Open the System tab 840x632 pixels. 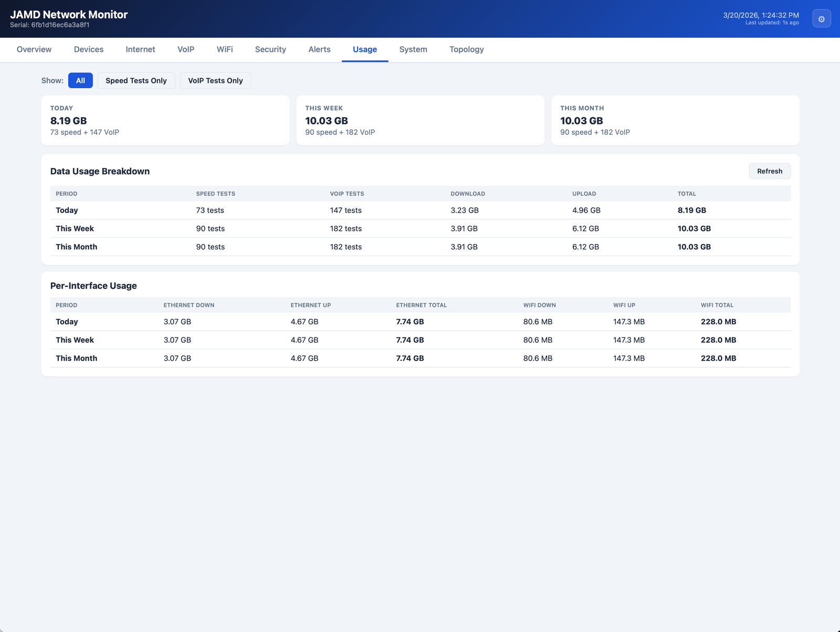413,49
